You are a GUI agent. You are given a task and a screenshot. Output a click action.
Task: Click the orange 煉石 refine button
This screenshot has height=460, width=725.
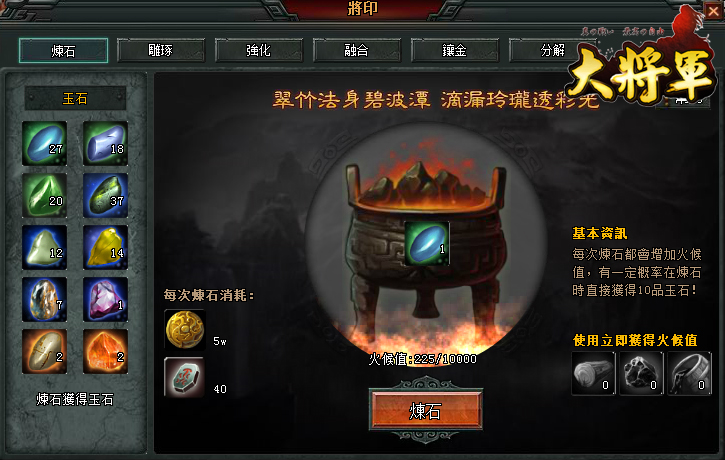coord(426,411)
